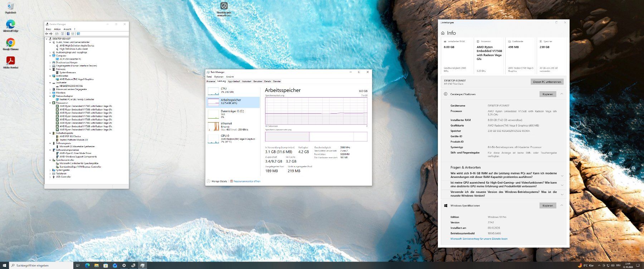This screenshot has width=644, height=269.
Task: Open the Aktion menu in Geräte-Manager
Action: 57,29
